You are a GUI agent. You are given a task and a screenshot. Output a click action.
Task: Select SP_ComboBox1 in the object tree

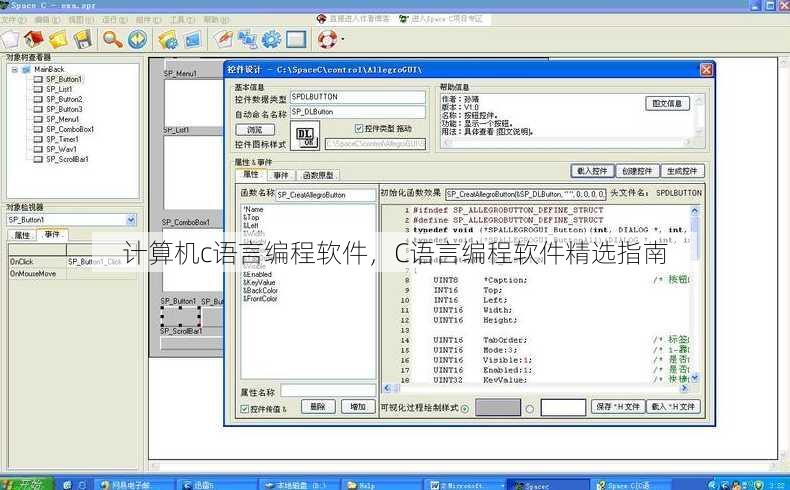[70, 129]
